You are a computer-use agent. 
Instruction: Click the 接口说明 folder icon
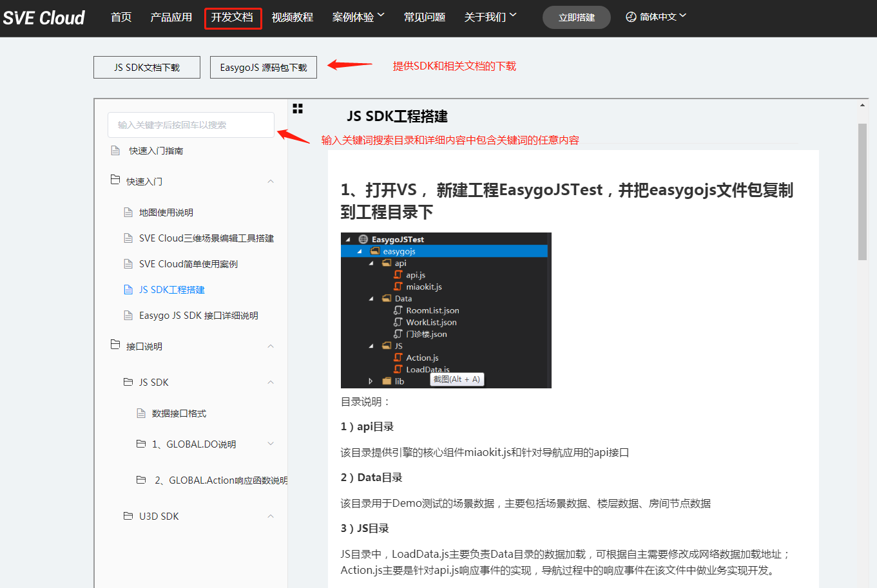point(115,345)
